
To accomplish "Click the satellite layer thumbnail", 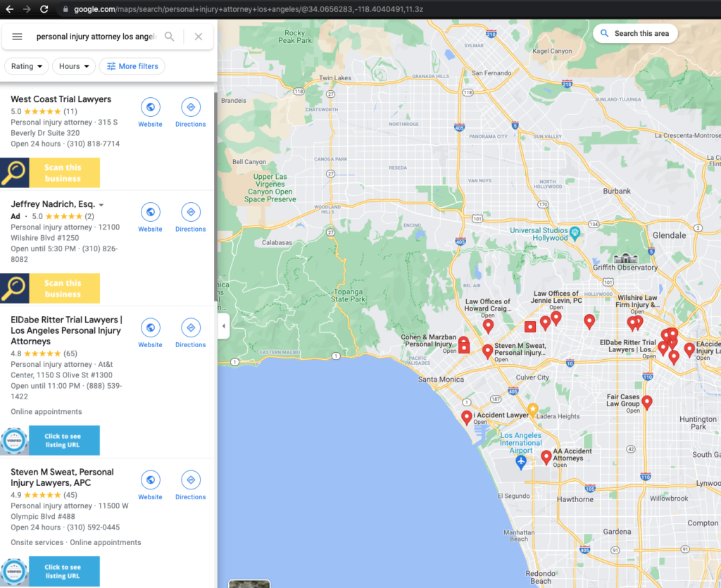I will [x=249, y=584].
